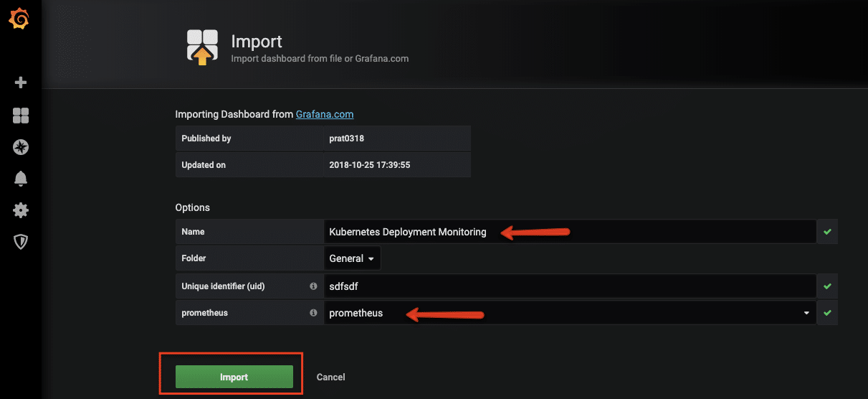Click the Updated on label
The image size is (868, 399).
pyautogui.click(x=204, y=165)
